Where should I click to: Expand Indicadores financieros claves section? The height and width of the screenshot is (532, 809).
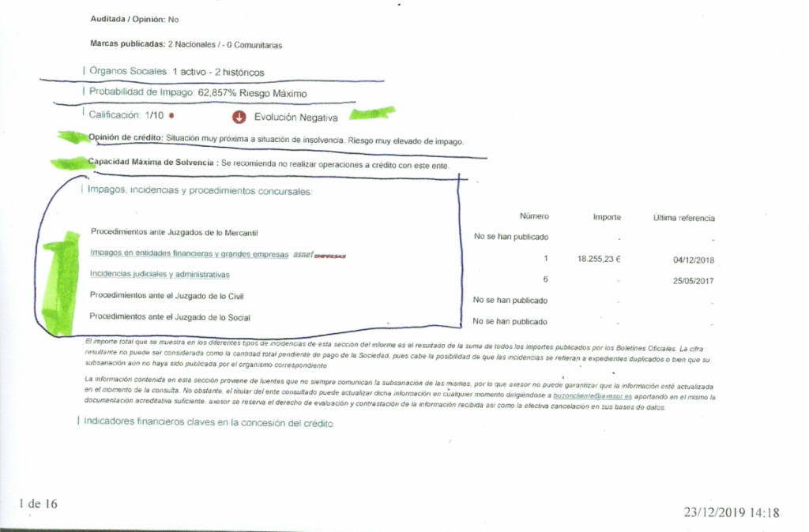pos(209,422)
